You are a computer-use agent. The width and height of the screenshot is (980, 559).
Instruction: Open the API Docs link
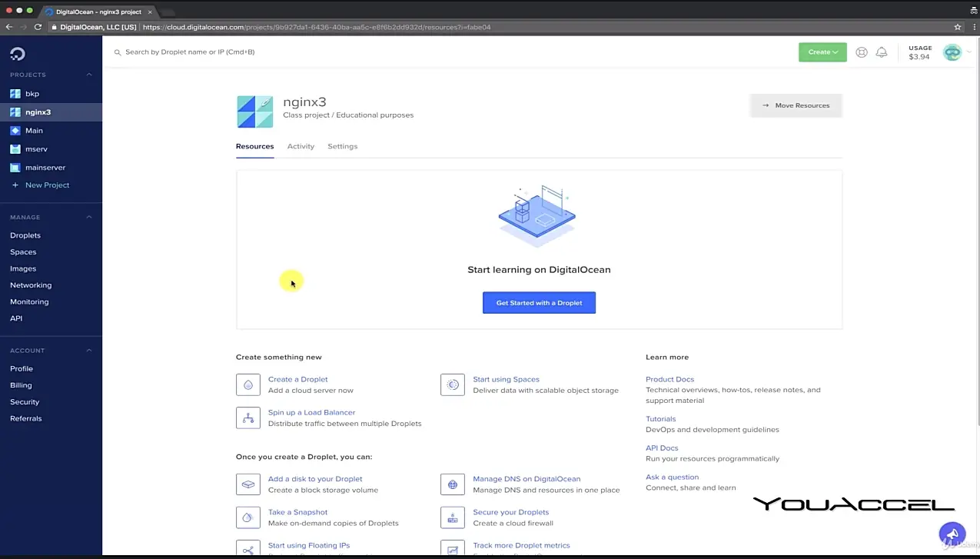[662, 448]
